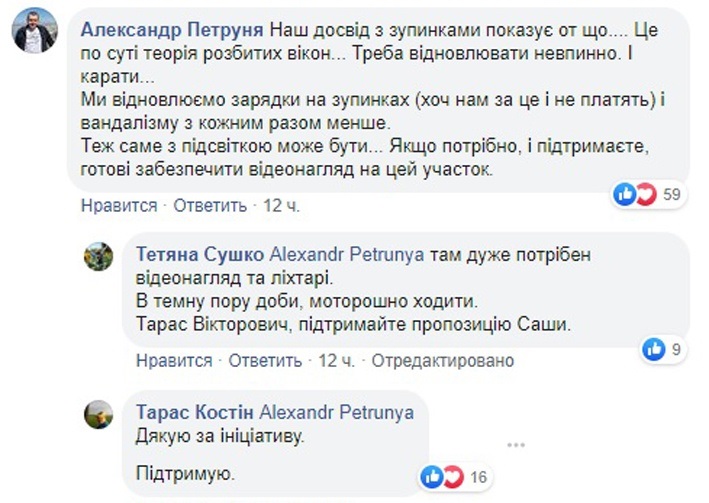Open the Тарас Костін name link
The width and height of the screenshot is (709, 503).
point(194,412)
